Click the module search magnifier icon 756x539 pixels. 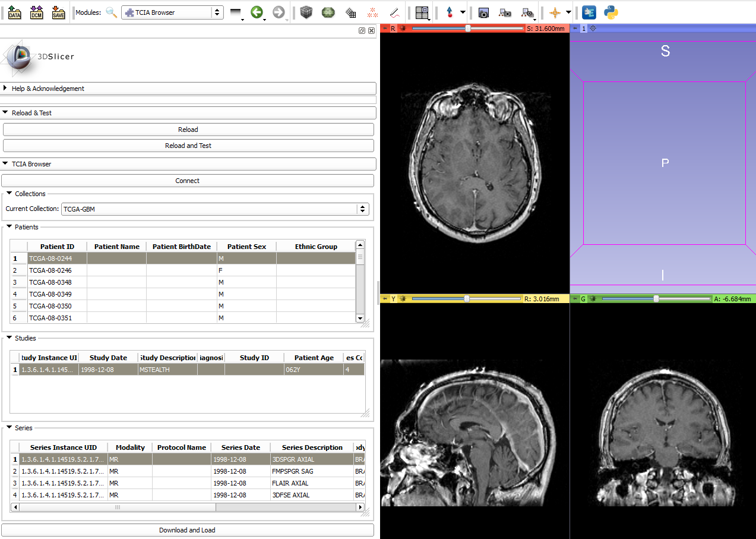pos(112,12)
